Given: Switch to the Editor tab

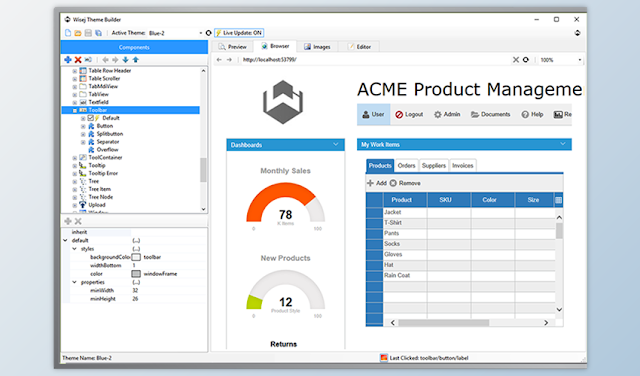Looking at the screenshot, I should pyautogui.click(x=359, y=47).
